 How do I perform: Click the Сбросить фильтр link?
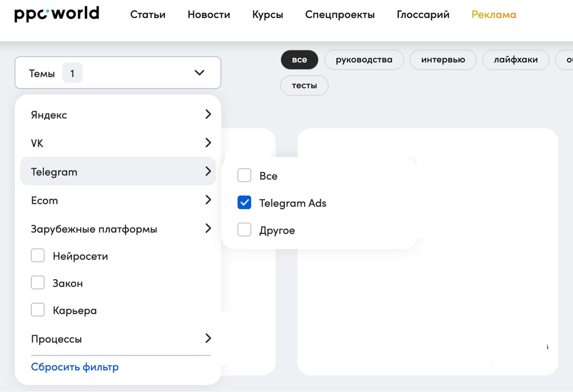75,367
